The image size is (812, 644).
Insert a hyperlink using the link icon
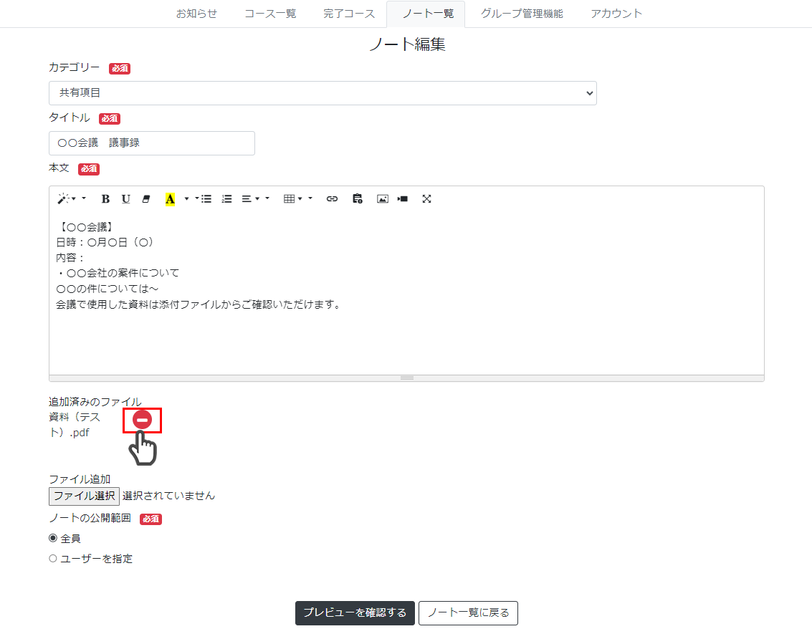click(332, 199)
